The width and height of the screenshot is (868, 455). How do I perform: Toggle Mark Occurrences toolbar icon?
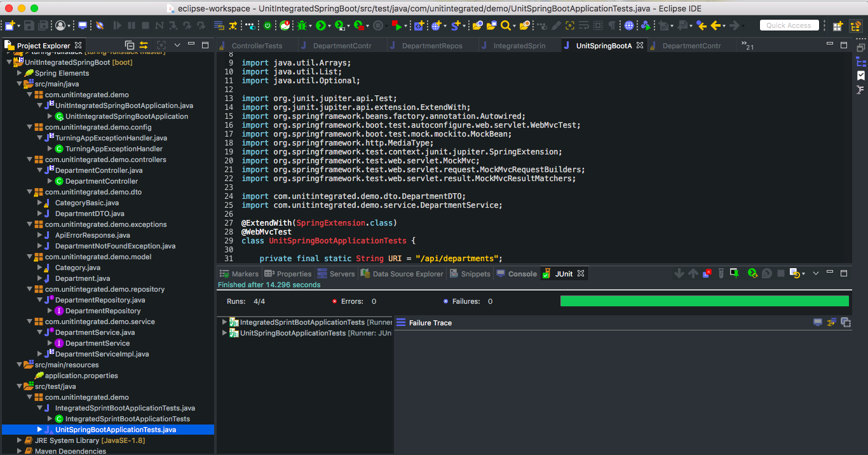[x=556, y=25]
